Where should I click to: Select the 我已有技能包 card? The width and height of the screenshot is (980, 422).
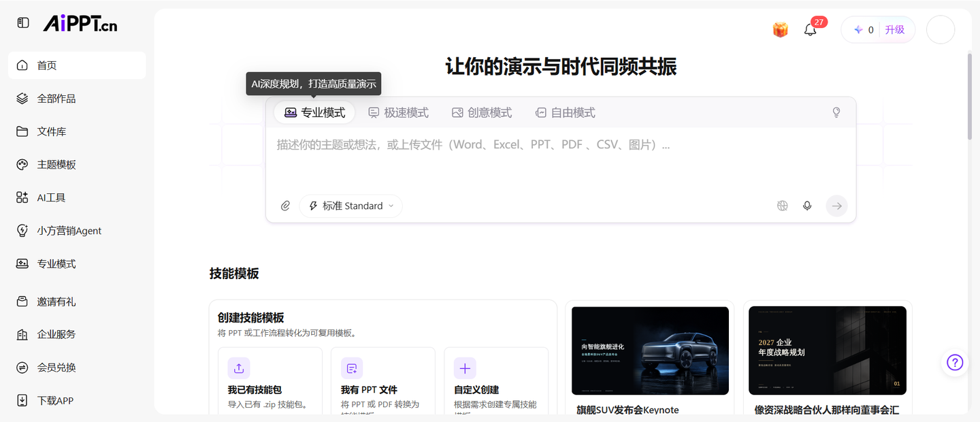point(270,381)
